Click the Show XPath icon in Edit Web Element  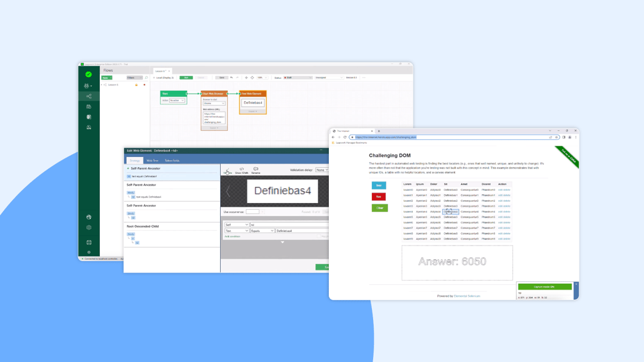click(242, 170)
